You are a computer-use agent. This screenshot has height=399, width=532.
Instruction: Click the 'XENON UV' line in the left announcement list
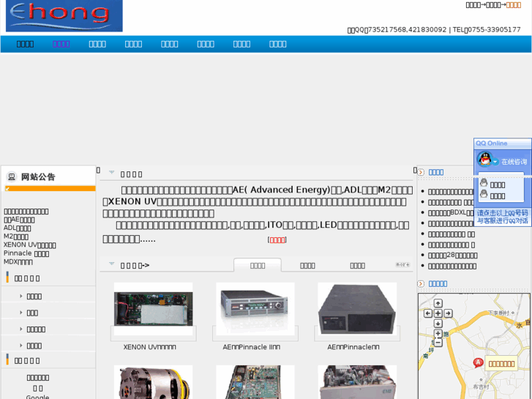point(29,245)
